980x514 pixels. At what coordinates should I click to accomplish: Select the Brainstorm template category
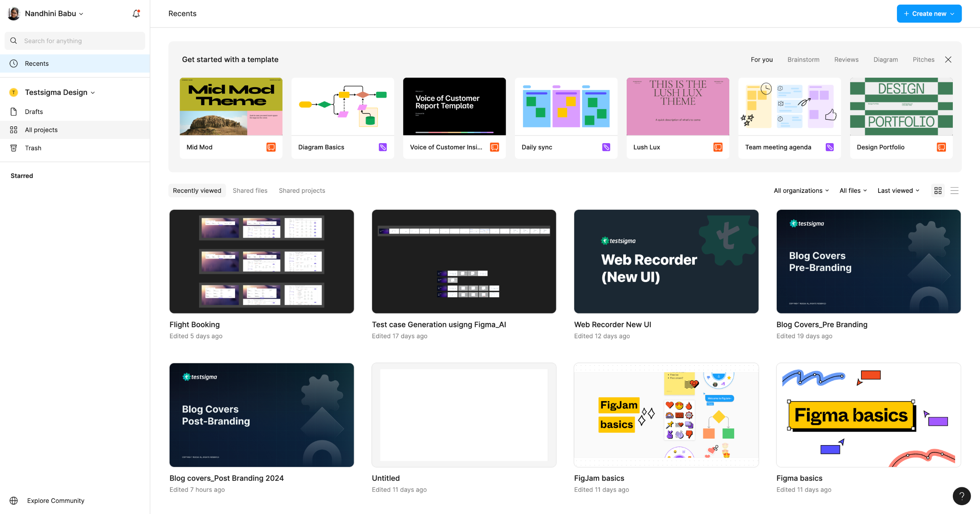(x=803, y=59)
